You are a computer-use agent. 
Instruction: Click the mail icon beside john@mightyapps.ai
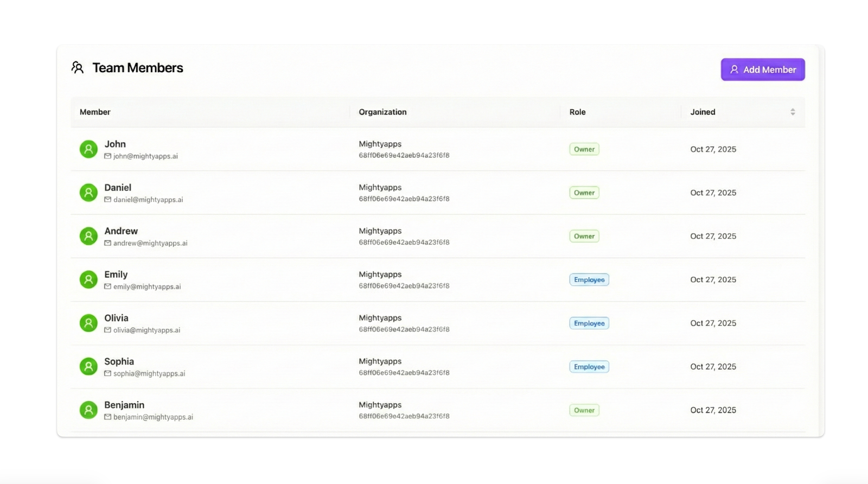pyautogui.click(x=107, y=156)
